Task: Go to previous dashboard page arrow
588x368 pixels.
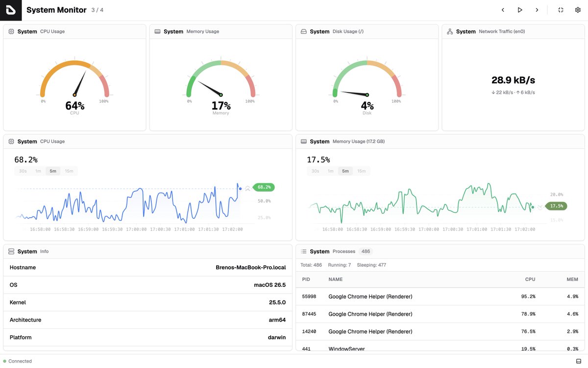Action: (503, 10)
